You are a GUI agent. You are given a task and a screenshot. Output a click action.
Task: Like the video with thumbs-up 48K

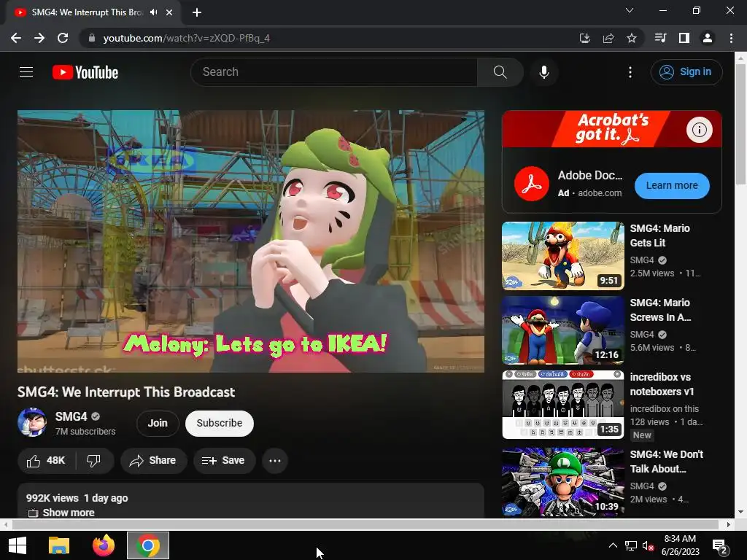[x=46, y=461]
